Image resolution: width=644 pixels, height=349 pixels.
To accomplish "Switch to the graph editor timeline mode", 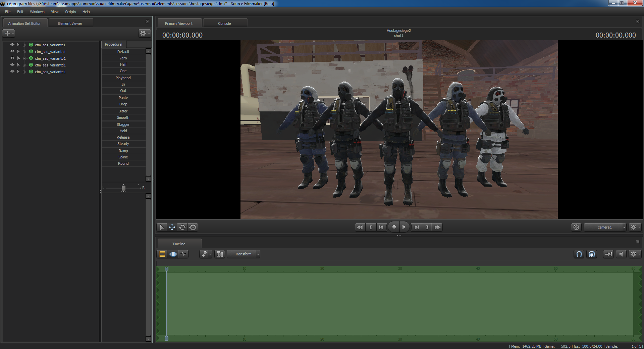I will point(183,254).
